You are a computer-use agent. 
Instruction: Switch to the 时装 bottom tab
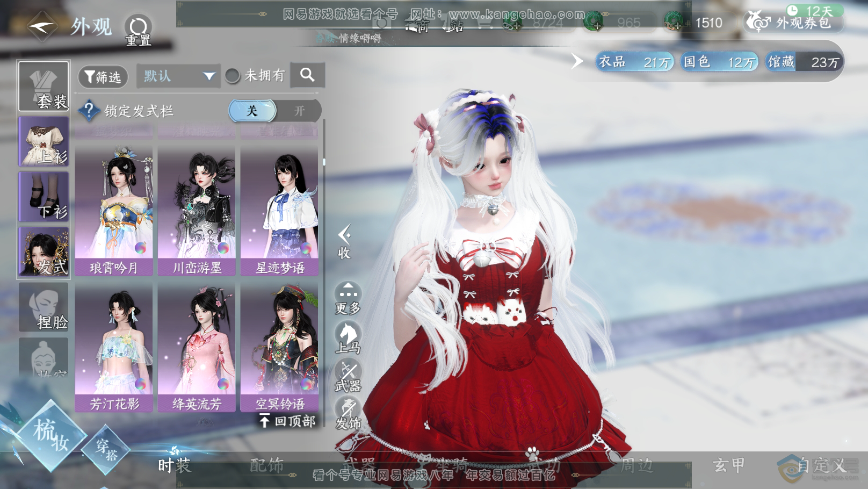(174, 465)
